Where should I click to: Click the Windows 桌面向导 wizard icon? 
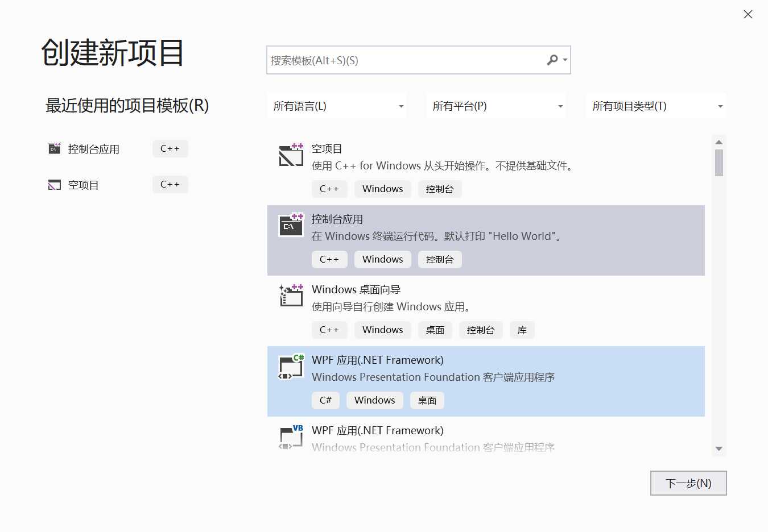pyautogui.click(x=291, y=296)
